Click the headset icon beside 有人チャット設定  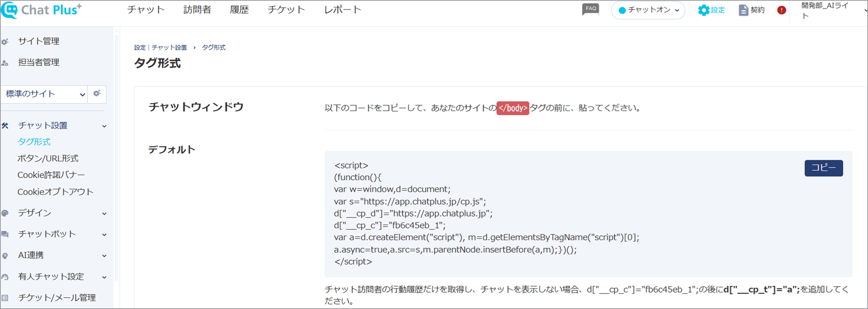click(5, 277)
